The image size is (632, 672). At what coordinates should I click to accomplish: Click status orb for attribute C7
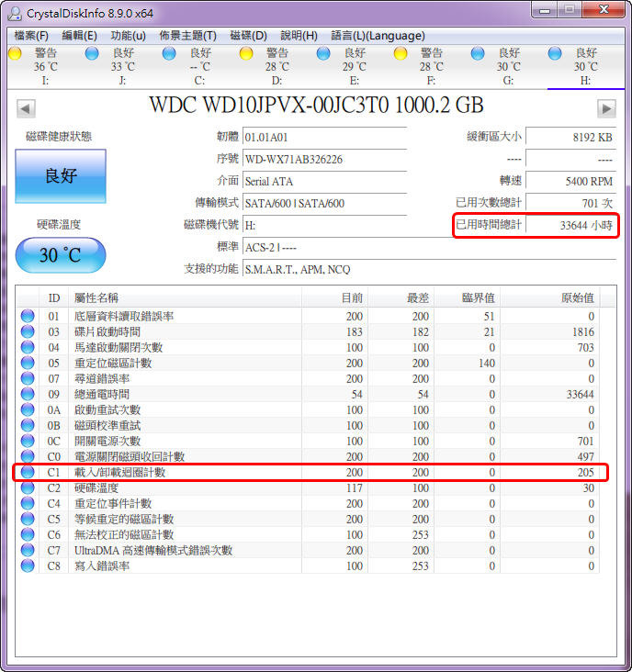[x=28, y=550]
